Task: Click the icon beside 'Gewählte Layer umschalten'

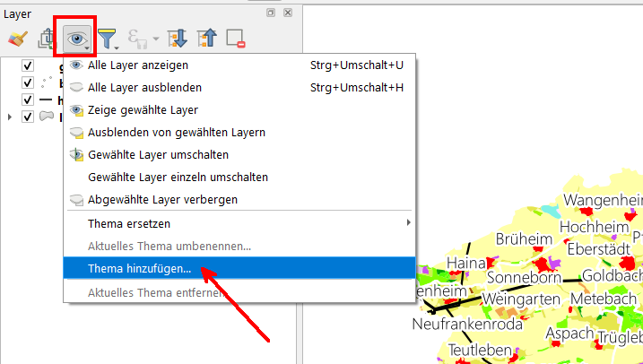Action: pos(76,155)
